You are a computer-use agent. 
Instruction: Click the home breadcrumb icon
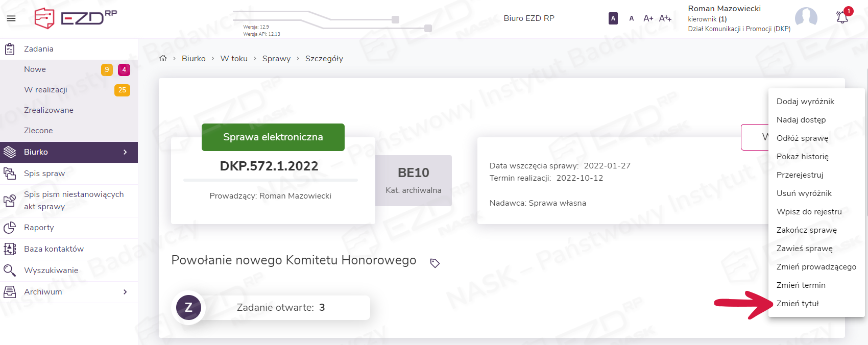point(163,59)
